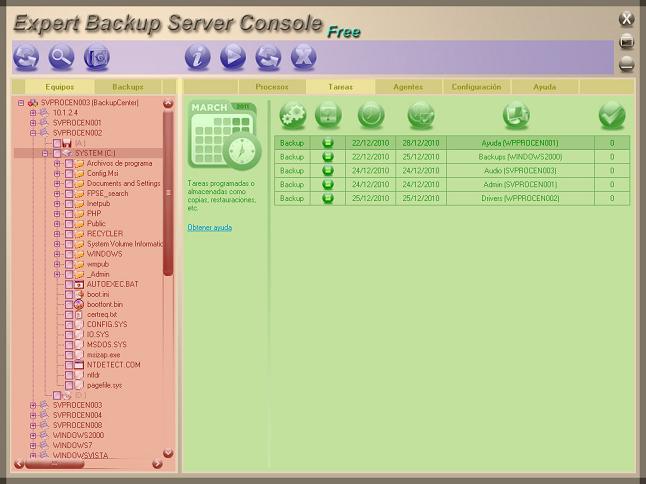
Task: Check the pagefile.sys file checkbox
Action: [69, 386]
